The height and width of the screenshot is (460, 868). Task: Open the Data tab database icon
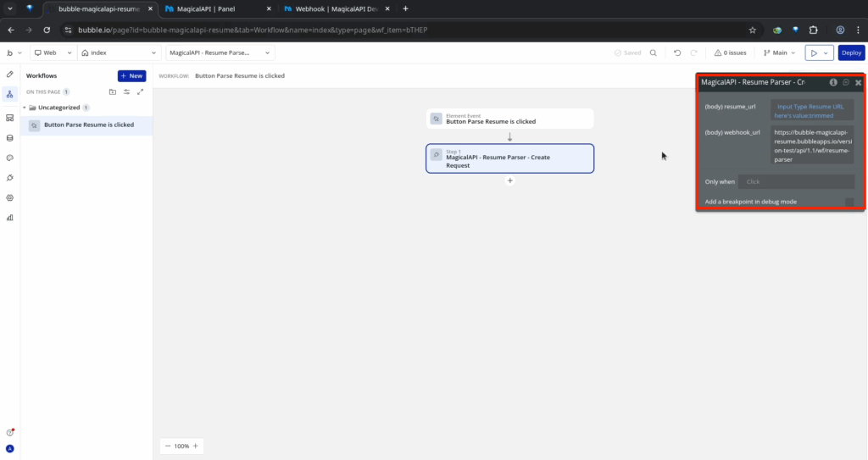coord(10,137)
